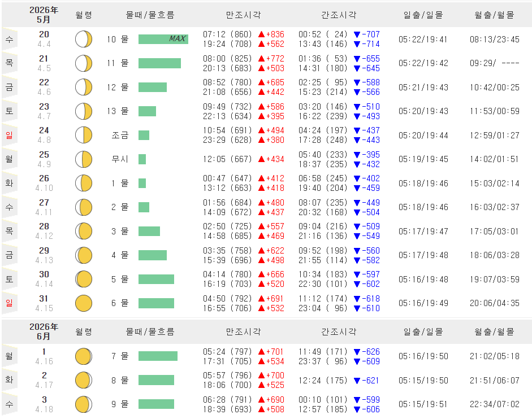Viewport: 532px width, 419px height.
Task: Click the low tide time 10:34 (183)
Action: tap(323, 274)
